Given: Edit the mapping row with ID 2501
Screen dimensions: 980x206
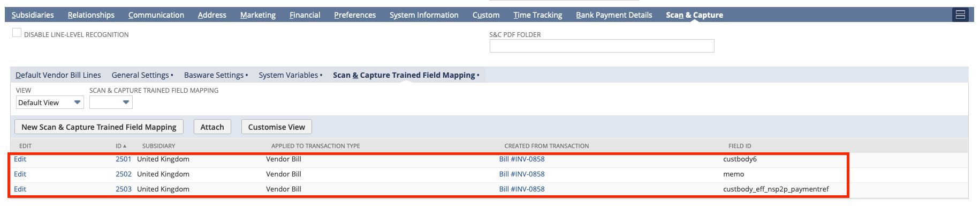Looking at the screenshot, I should coord(20,159).
